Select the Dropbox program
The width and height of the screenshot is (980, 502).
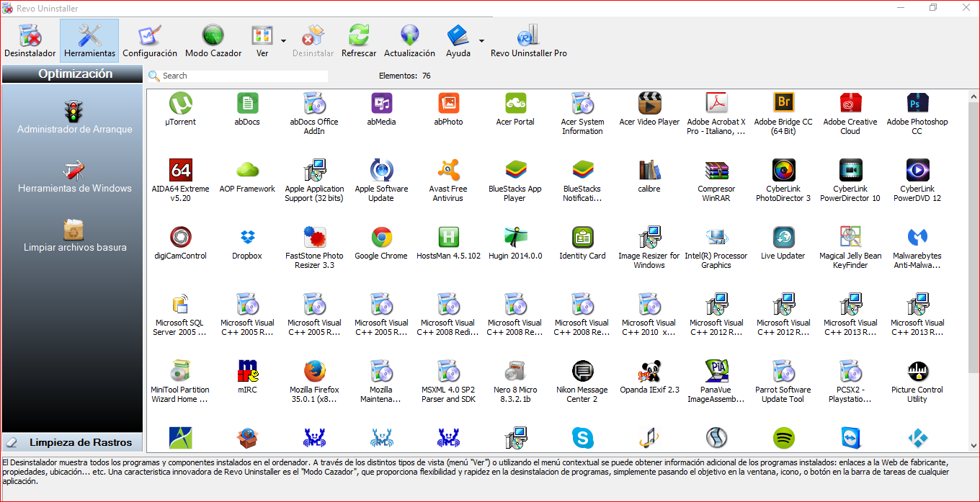coord(247,243)
